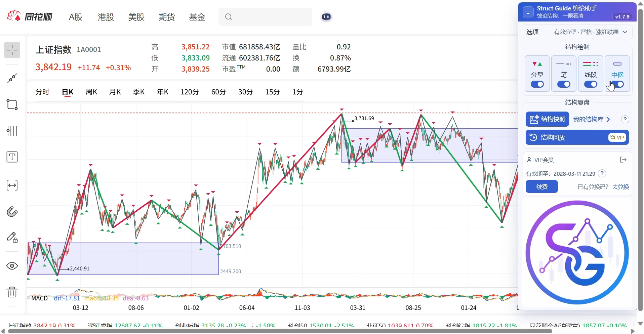
Task: Click help icon next to 我的结构库
Action: click(625, 119)
